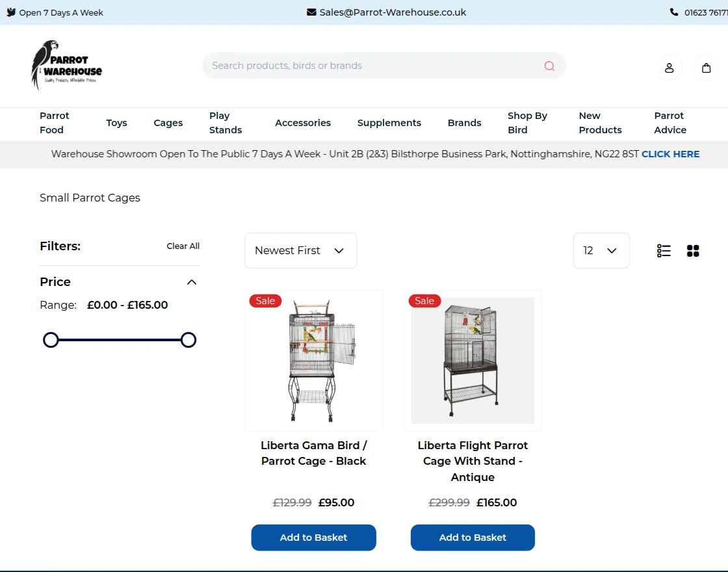Add Liberta Gama cage to basket
Image resolution: width=728 pixels, height=572 pixels.
tap(313, 538)
